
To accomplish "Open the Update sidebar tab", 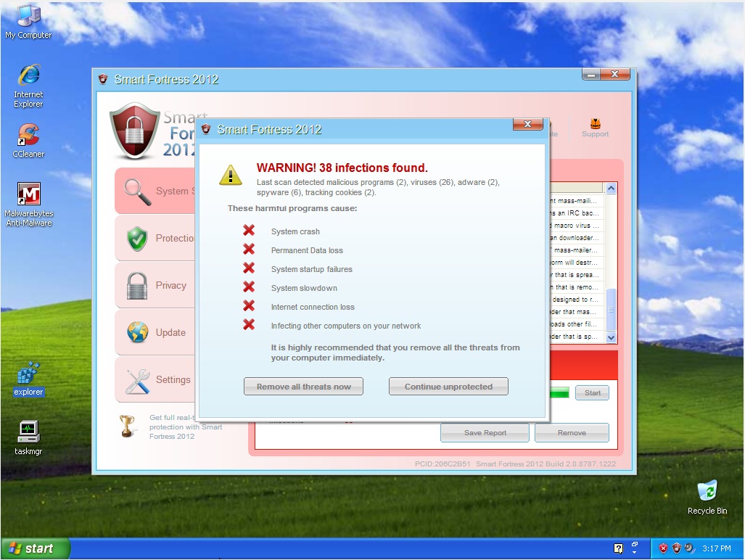I will pyautogui.click(x=155, y=332).
